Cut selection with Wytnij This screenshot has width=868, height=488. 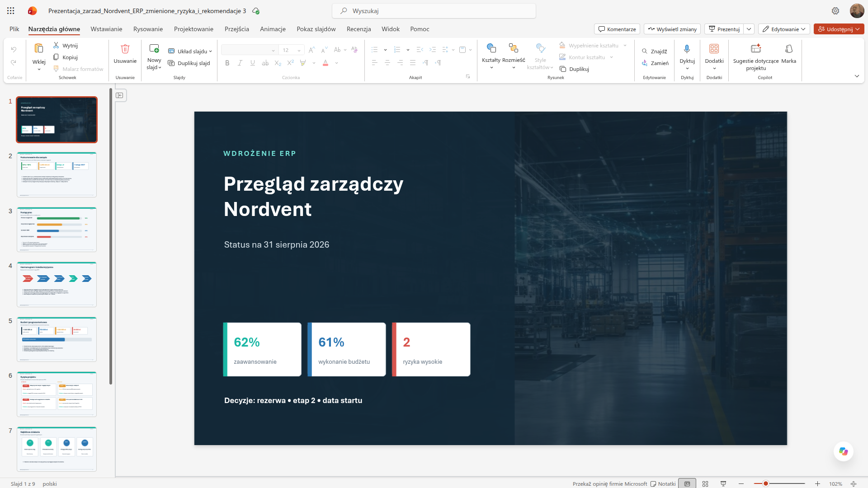[x=66, y=45]
